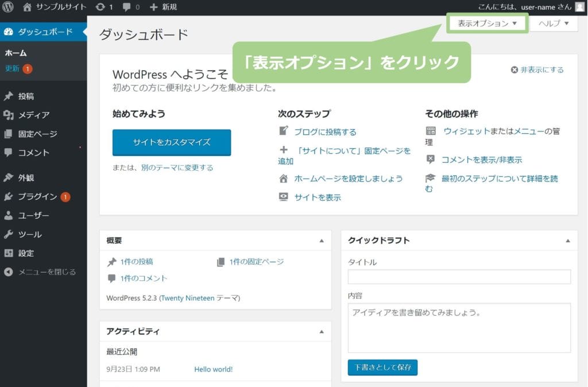Open the Hello world! post link

pos(213,369)
